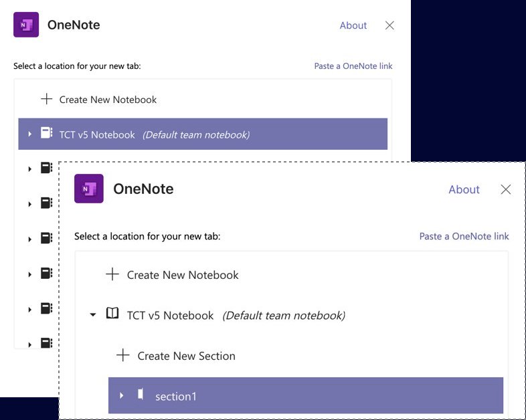Expand the notebook directly below highlighted TCT v5 Notebook
526x420 pixels.
(30, 169)
